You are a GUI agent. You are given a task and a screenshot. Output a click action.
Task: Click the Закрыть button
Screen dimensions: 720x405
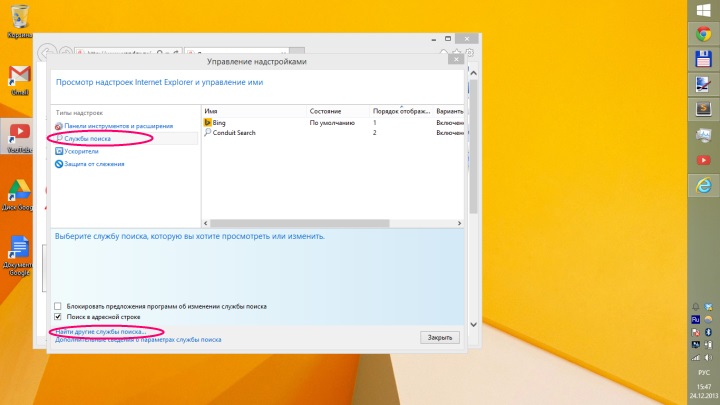440,337
